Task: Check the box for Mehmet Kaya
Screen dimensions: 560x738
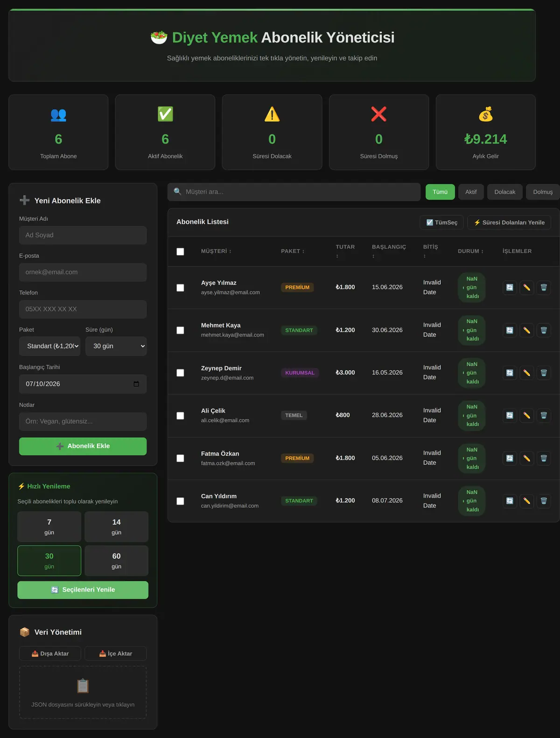Action: coord(180,330)
